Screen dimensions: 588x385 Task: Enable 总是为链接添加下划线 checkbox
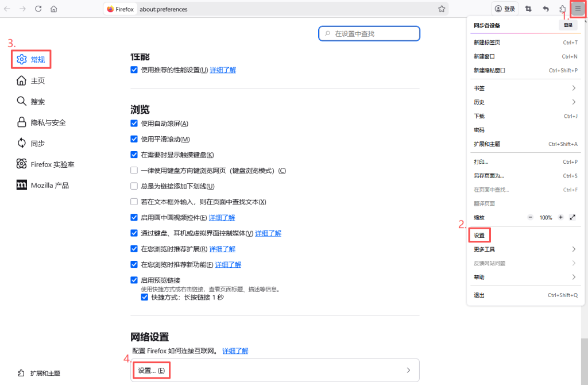pos(134,186)
